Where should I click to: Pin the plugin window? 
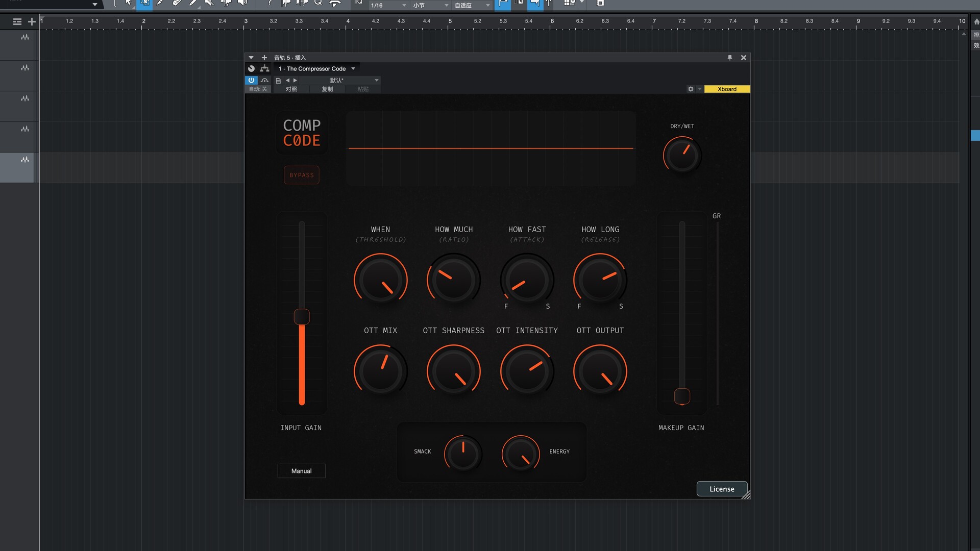pos(730,58)
